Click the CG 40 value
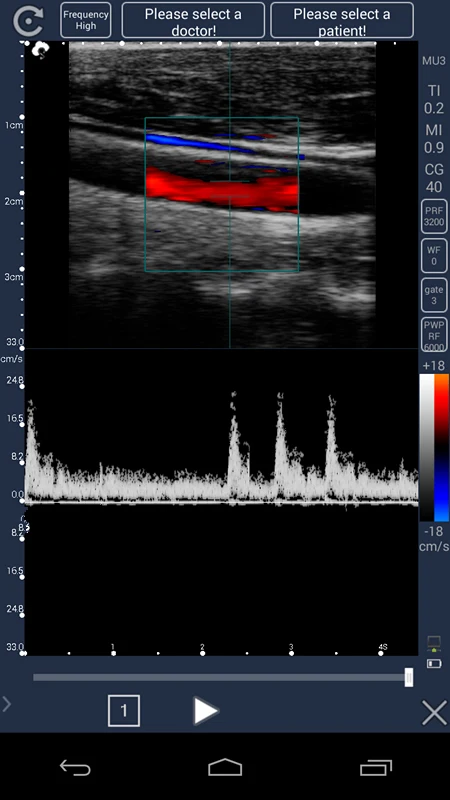Image resolution: width=450 pixels, height=800 pixels. pyautogui.click(x=434, y=178)
